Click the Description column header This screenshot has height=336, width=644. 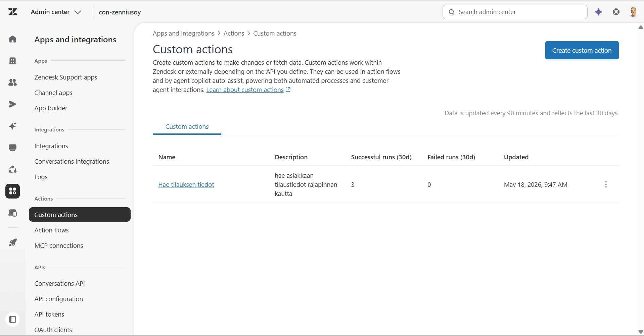(x=291, y=157)
